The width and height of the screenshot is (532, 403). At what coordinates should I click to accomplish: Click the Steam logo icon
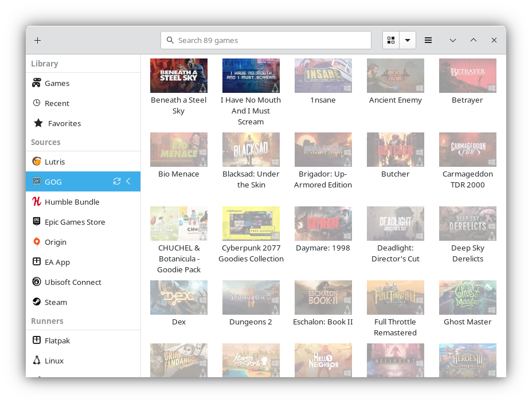coord(36,302)
